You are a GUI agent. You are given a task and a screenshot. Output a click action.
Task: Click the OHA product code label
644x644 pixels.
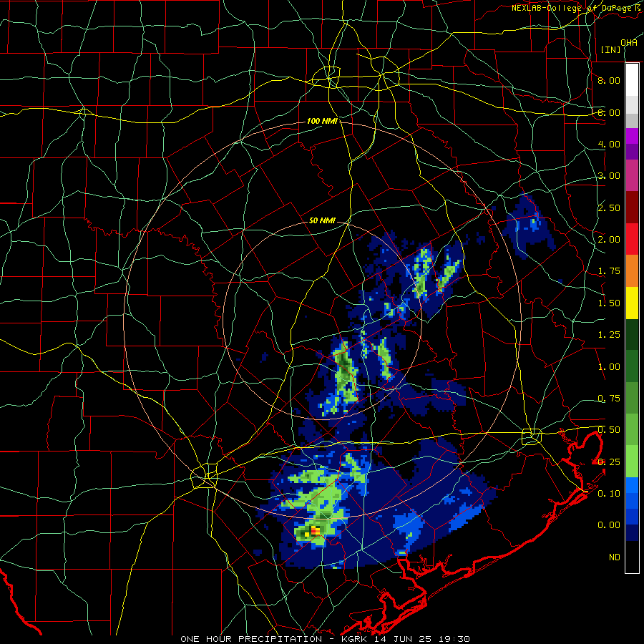point(629,43)
